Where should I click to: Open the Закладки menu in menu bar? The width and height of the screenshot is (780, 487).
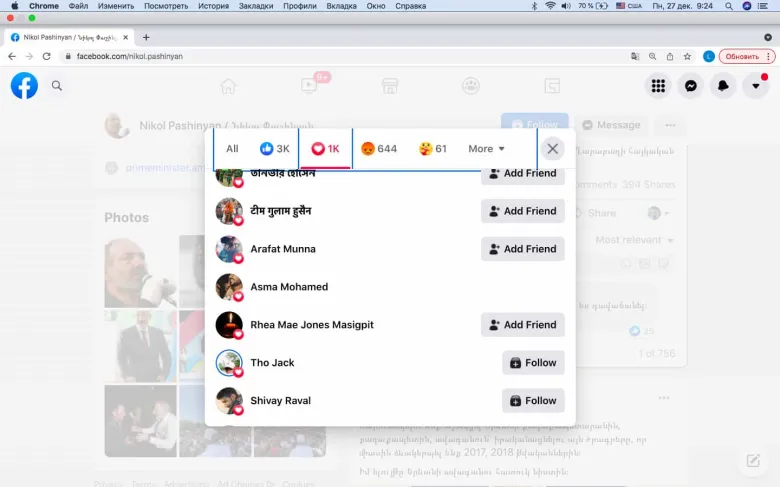(256, 6)
